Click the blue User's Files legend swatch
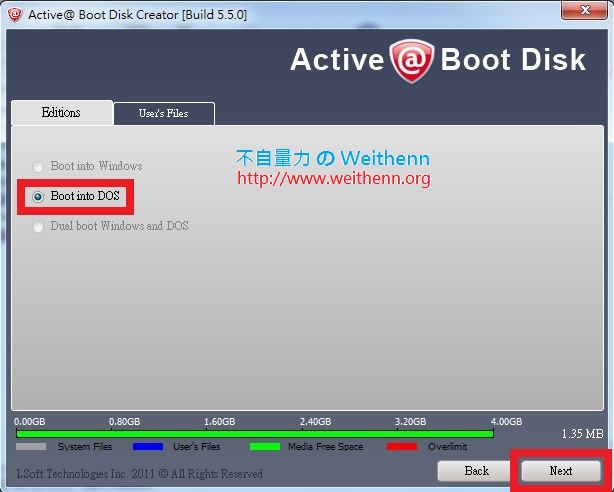This screenshot has height=492, width=614. (x=148, y=447)
